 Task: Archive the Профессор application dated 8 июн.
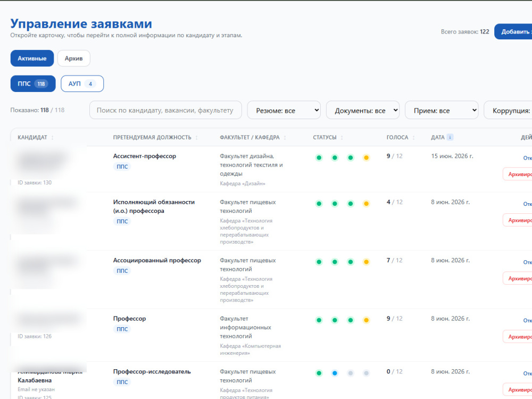(x=518, y=337)
